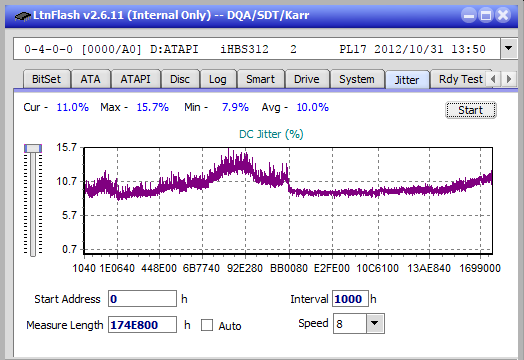Switch to the System tab
This screenshot has width=524, height=360.
click(357, 79)
